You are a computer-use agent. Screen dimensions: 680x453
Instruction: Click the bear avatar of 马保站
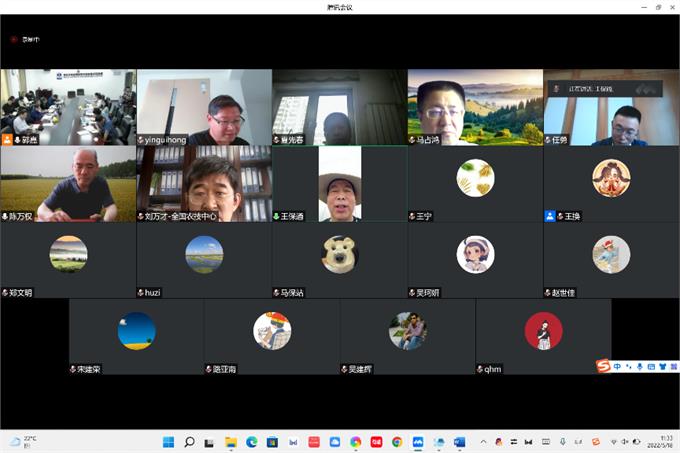pos(340,254)
